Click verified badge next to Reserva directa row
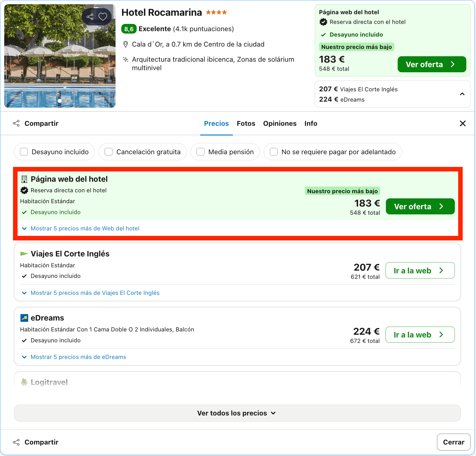 [x=24, y=190]
